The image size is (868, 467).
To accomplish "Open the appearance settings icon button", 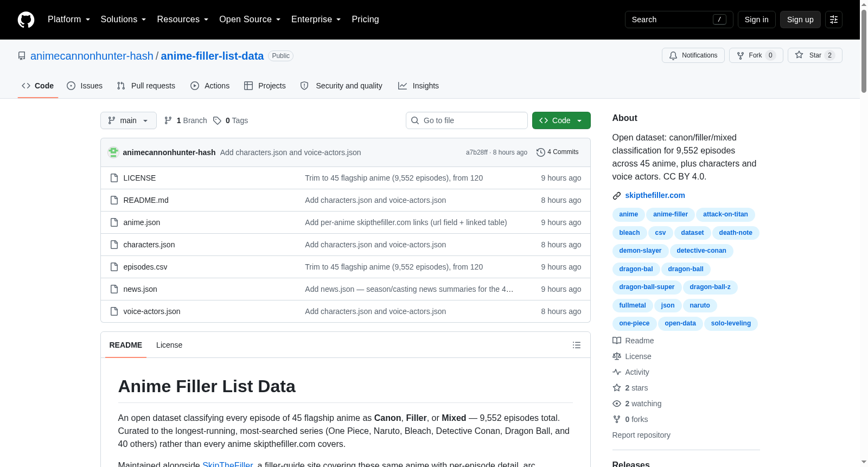I will point(834,20).
